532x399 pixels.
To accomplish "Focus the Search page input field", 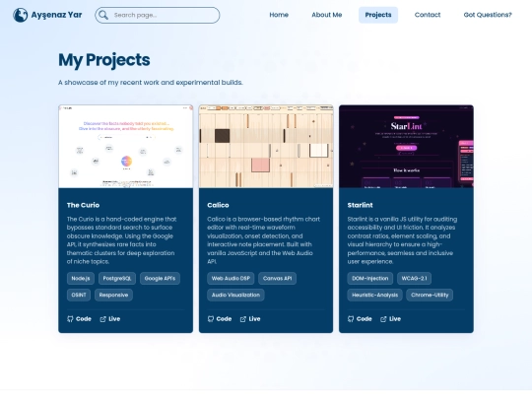I will tap(158, 15).
